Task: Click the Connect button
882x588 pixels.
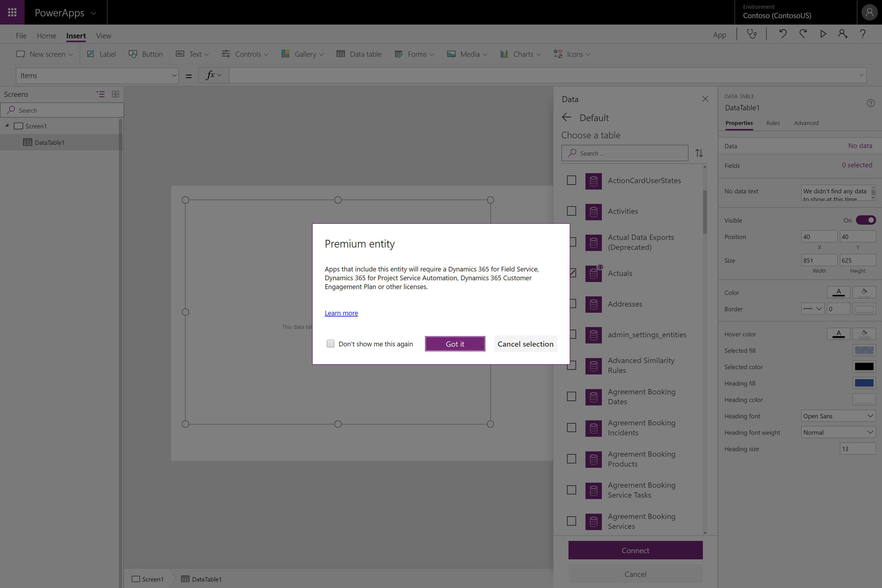Action: (635, 550)
